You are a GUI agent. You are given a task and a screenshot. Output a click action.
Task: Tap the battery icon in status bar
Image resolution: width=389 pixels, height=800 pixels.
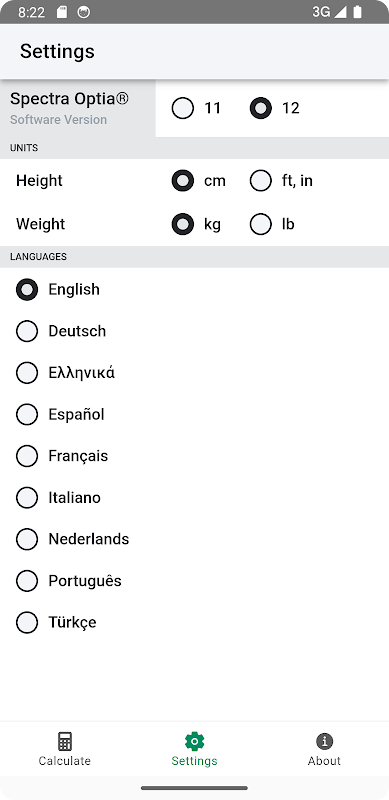point(357,12)
